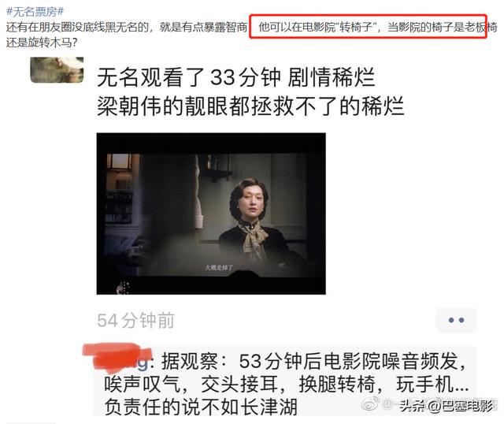Click the 头条@巴塞电影 watermark text
This screenshot has width=504, height=424.
coord(447,407)
